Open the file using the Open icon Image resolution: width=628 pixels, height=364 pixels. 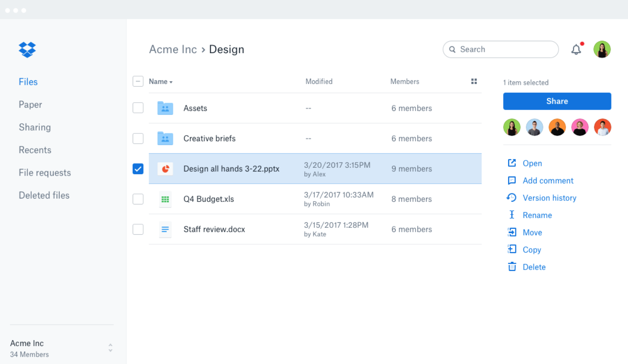click(x=512, y=163)
